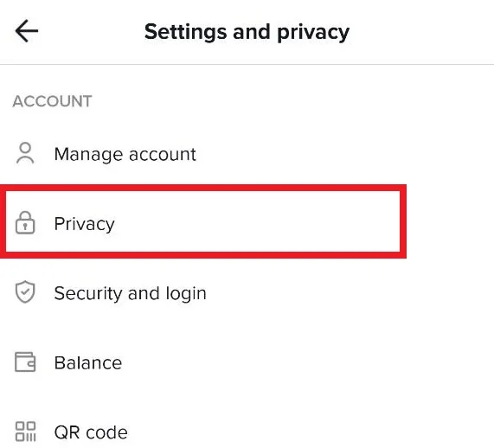
Task: Click the shield checkmark Security icon
Action: [x=25, y=292]
